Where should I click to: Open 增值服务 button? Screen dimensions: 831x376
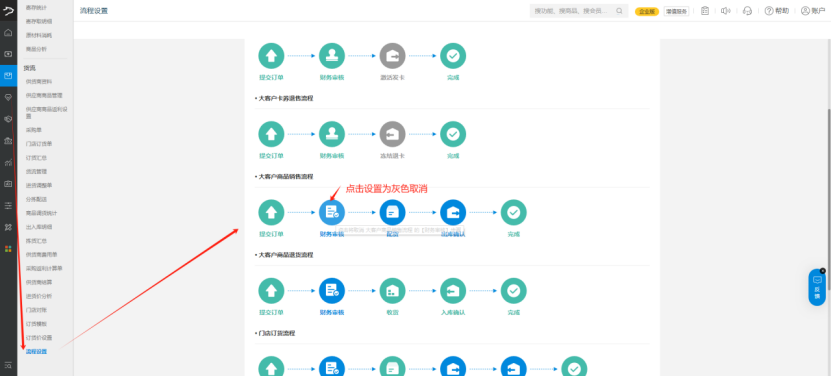(x=676, y=11)
